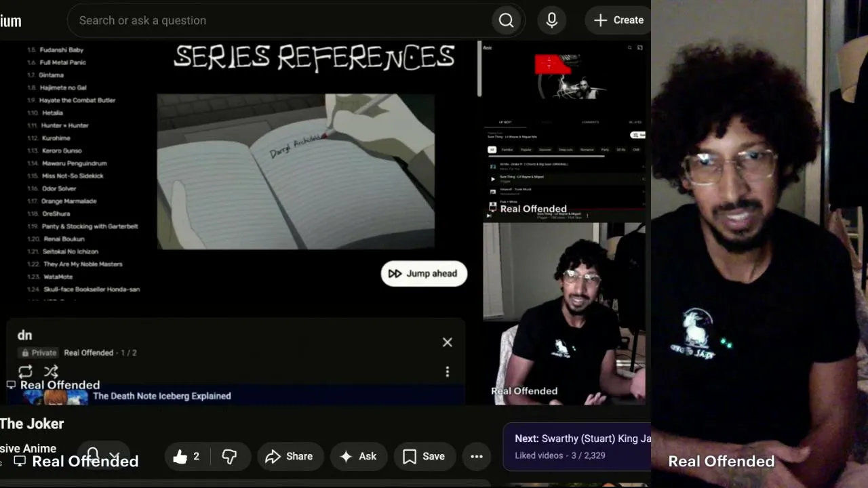Select the 'All' filter chip in music queue

pos(492,150)
